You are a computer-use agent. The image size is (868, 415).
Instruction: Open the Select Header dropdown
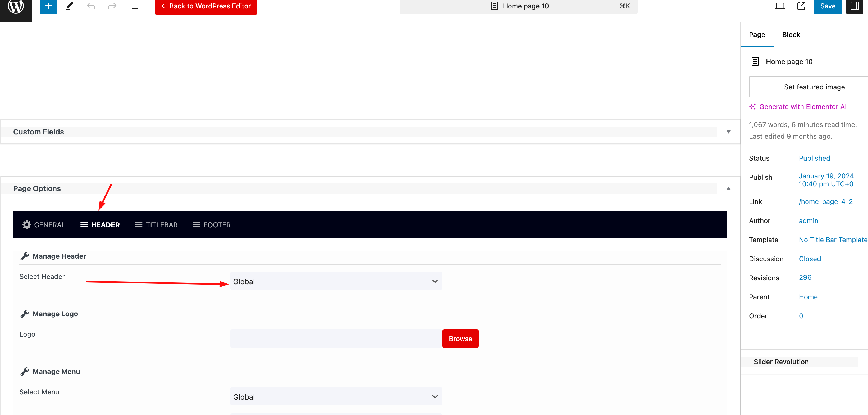pyautogui.click(x=336, y=281)
